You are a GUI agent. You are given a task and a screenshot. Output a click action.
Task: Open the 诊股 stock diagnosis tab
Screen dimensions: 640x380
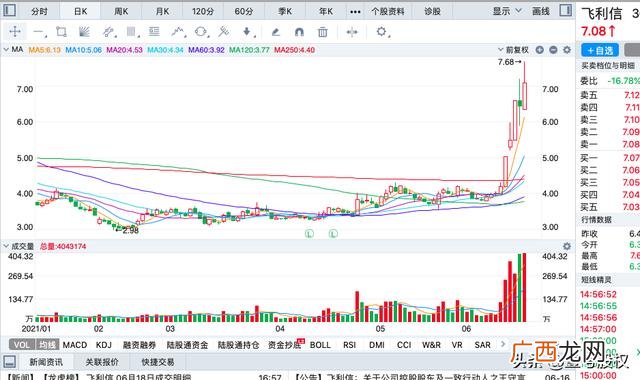(432, 11)
